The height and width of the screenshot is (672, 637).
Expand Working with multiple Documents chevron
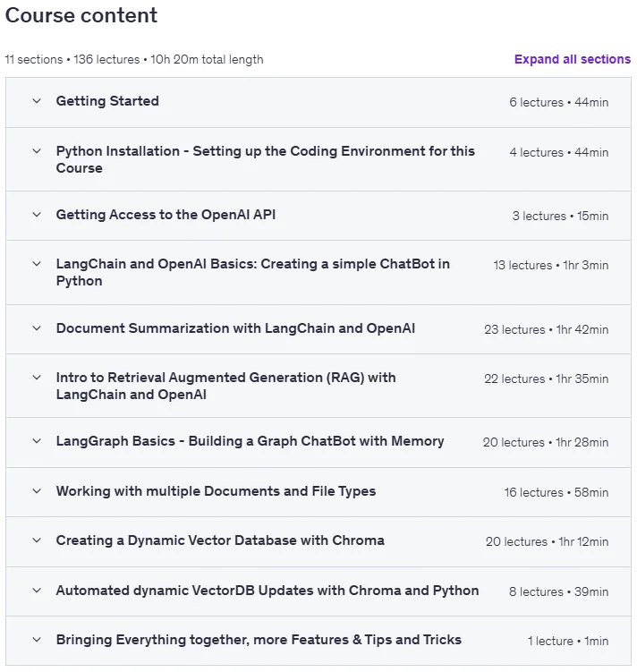point(37,491)
